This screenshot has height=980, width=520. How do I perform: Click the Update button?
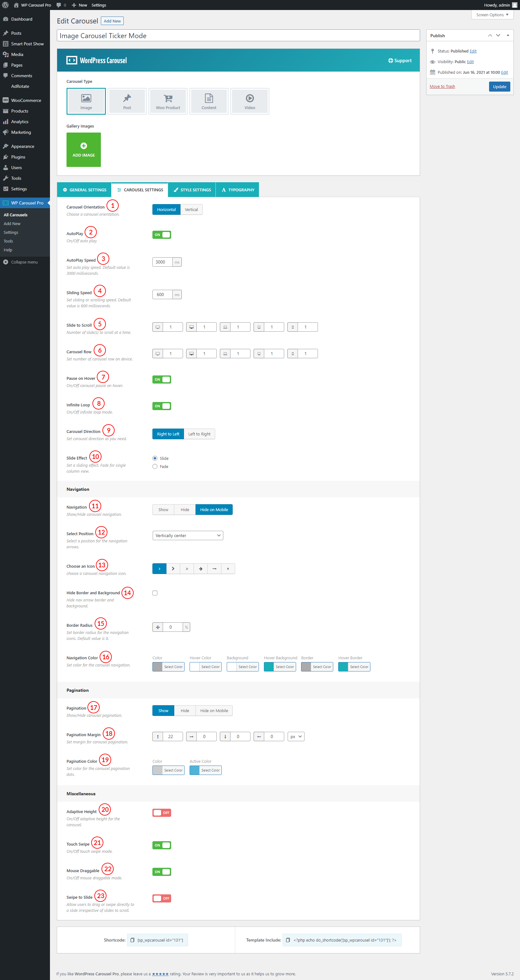tap(499, 87)
